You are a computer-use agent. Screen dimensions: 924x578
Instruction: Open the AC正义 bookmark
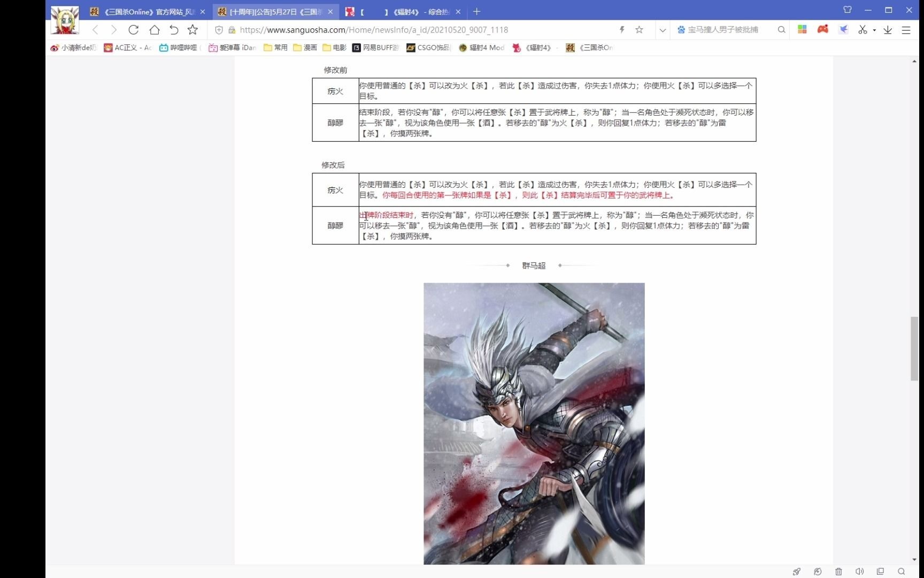tap(128, 48)
